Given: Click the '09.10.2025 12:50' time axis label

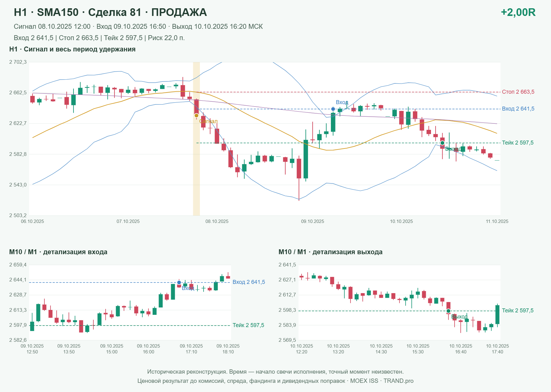Looking at the screenshot, I should click(x=32, y=349).
